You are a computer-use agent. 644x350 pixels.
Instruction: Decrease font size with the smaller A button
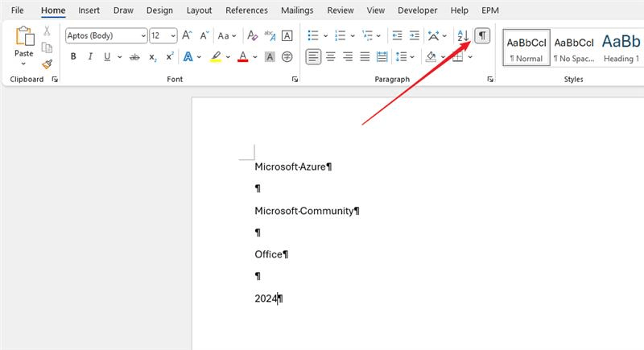coord(204,35)
